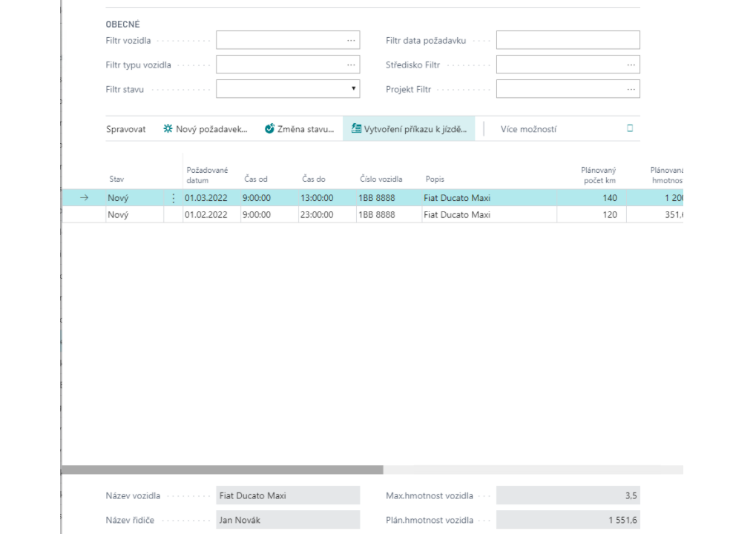This screenshot has height=534, width=756.
Task: Open the Projekt Filtr assist-edit dots
Action: click(631, 88)
